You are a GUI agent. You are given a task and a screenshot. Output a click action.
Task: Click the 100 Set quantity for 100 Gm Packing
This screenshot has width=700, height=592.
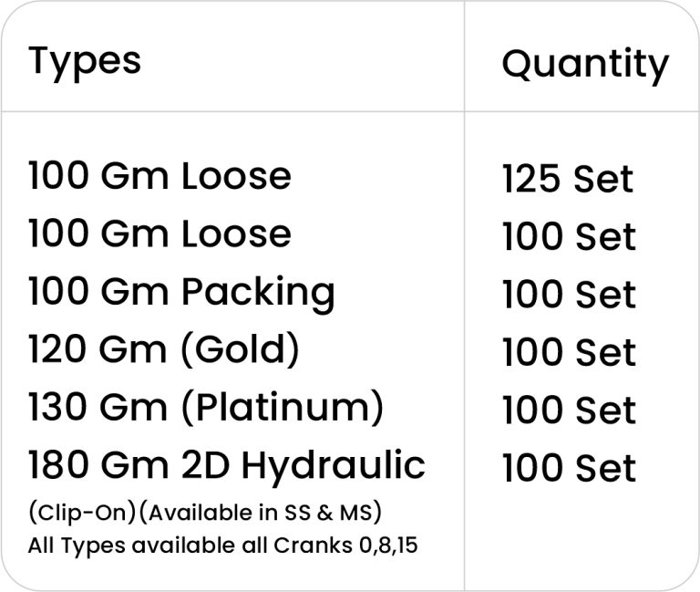569,295
